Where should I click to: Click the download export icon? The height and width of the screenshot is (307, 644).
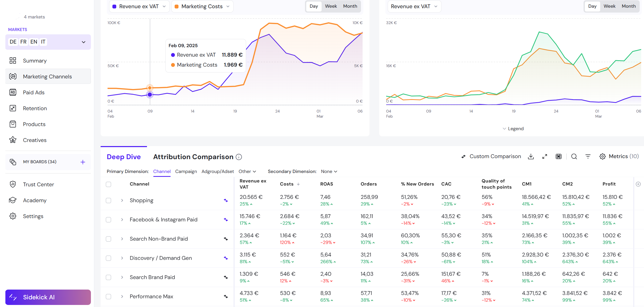[531, 157]
